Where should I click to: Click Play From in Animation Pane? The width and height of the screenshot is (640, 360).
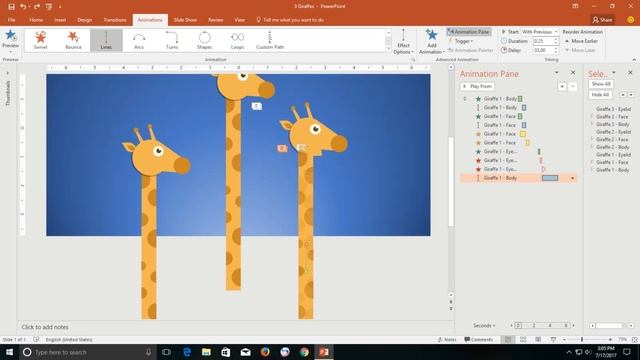click(x=477, y=87)
